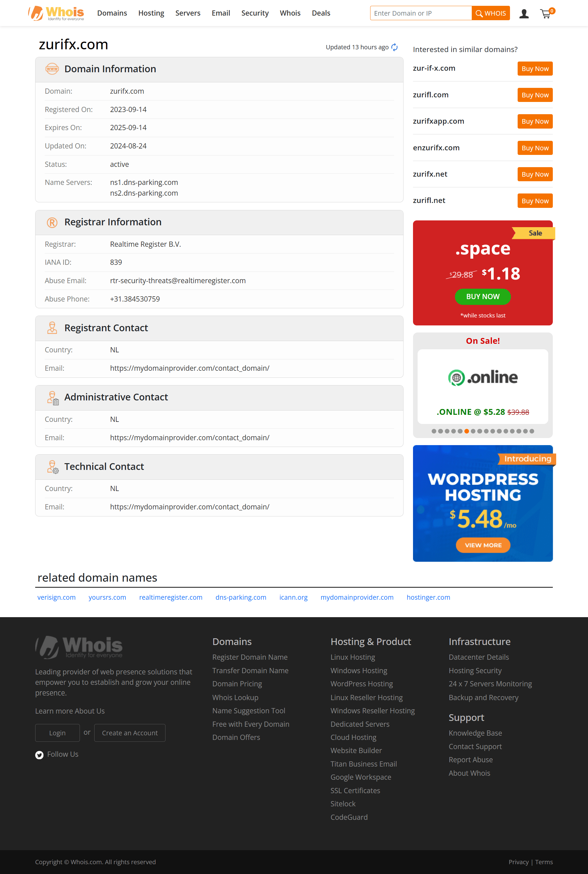Click the Domain Information www icon
588x874 pixels.
[x=52, y=69]
